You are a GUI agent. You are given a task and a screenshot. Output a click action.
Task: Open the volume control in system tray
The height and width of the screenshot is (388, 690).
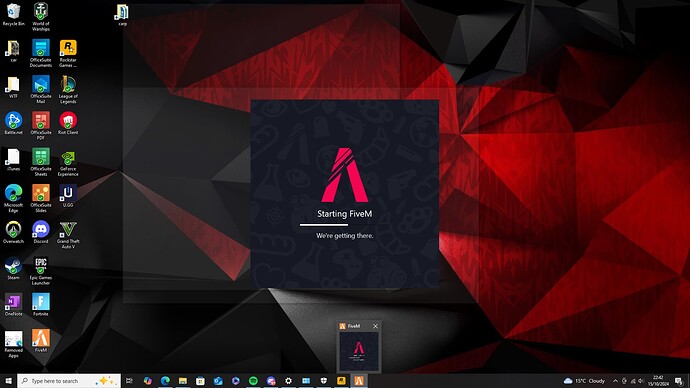click(641, 381)
